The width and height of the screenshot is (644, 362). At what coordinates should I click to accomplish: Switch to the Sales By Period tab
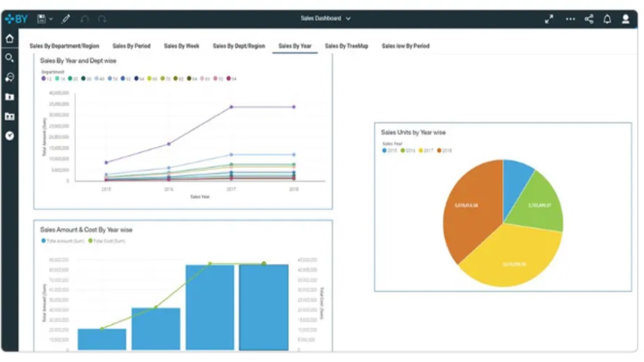(x=131, y=46)
